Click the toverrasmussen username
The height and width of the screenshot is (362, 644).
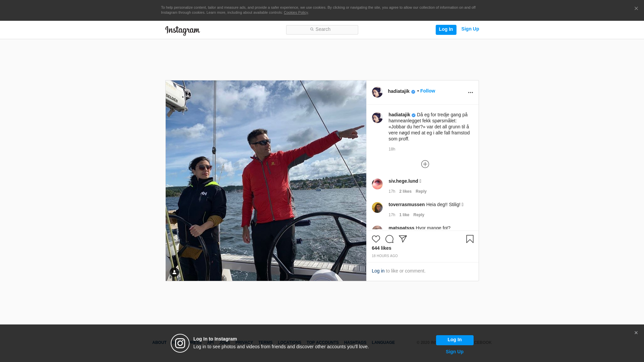[x=407, y=204]
